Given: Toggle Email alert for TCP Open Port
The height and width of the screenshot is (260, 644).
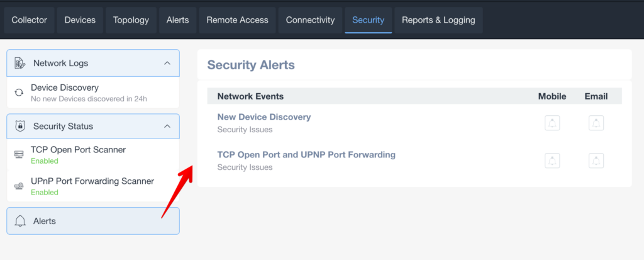Looking at the screenshot, I should point(596,161).
